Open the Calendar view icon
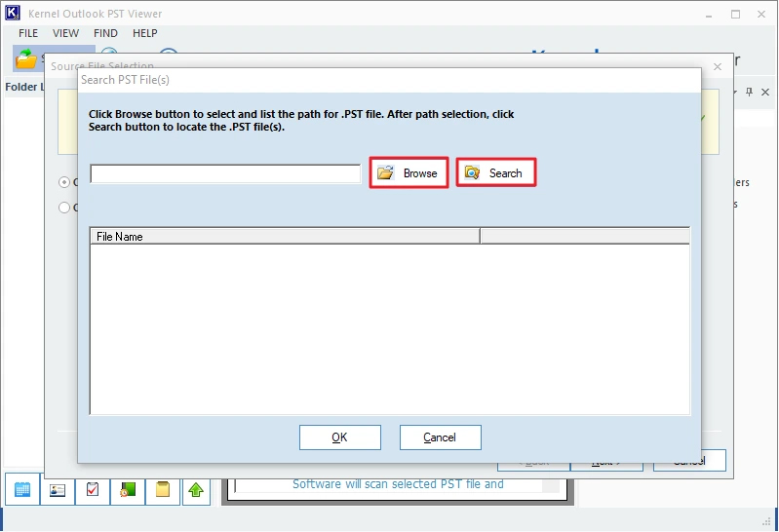The image size is (779, 532). [x=22, y=490]
